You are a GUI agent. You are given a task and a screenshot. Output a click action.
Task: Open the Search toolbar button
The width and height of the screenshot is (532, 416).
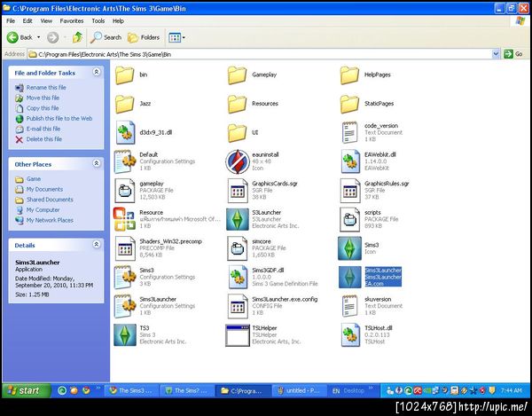click(106, 37)
